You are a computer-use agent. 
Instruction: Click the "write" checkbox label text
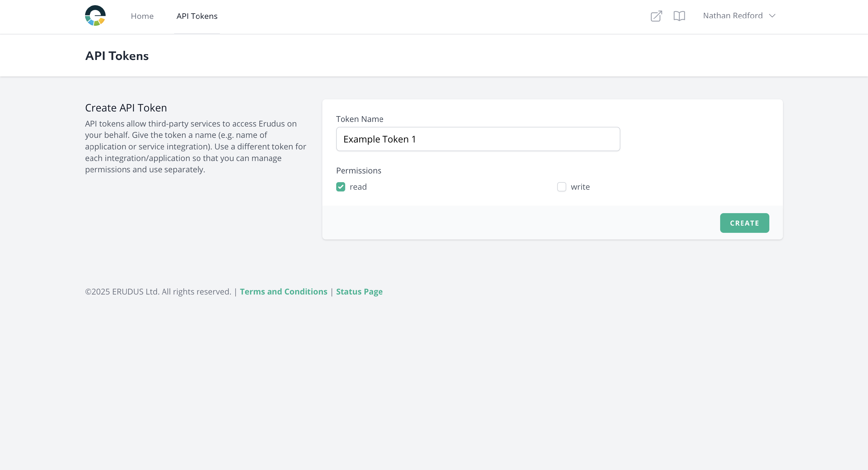pos(580,187)
